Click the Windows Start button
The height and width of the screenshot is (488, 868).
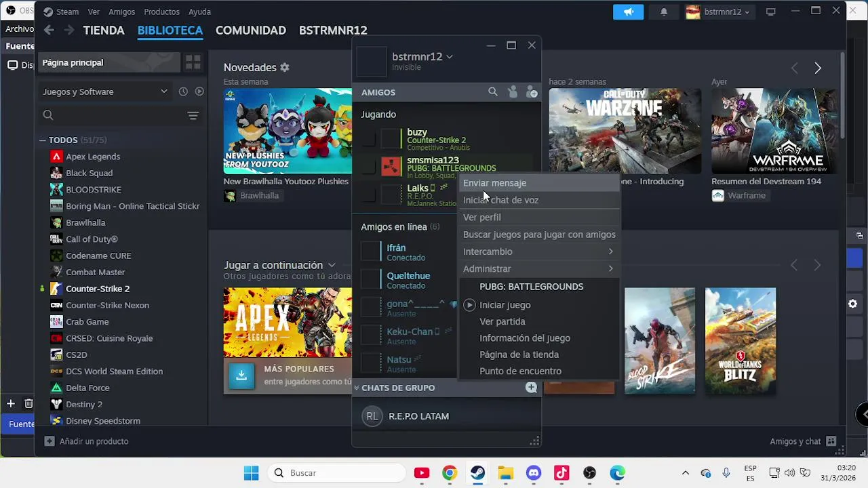[x=251, y=473]
